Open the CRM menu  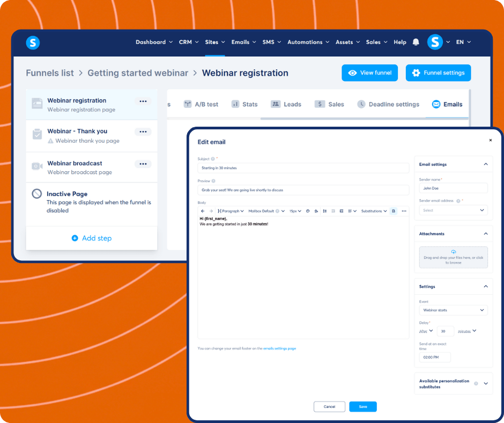(x=189, y=42)
